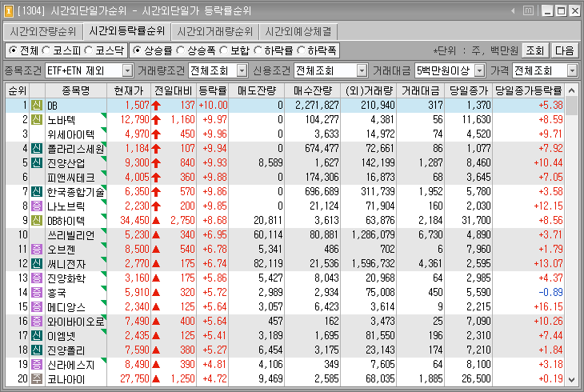Open the 가격 전체조회 dropdown
Image resolution: width=584 pixels, height=392 pixels.
point(572,70)
